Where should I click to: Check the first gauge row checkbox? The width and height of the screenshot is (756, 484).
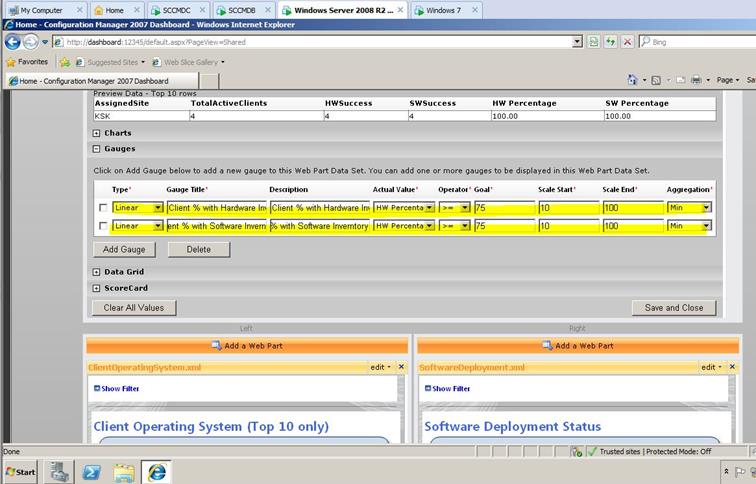[x=102, y=208]
